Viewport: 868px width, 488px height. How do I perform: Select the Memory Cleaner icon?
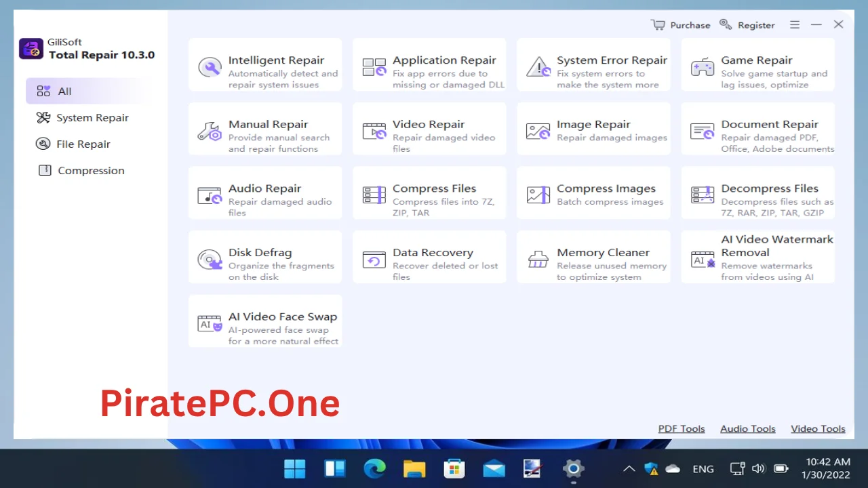[x=538, y=260]
